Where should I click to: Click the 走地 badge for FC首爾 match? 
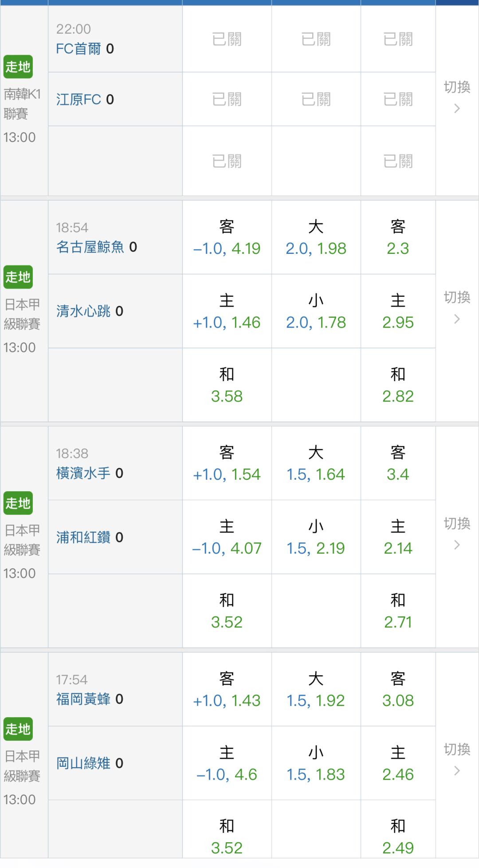tap(18, 67)
